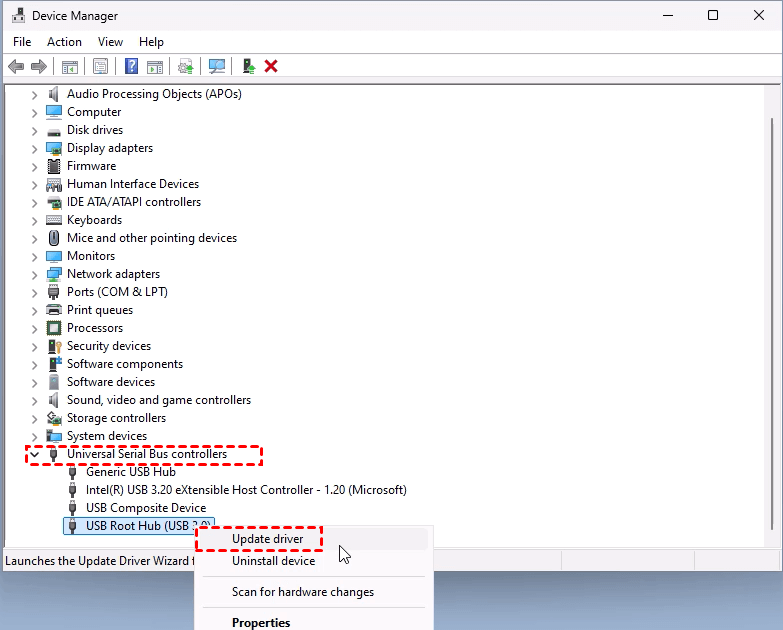Open the Help menu
Screen dimensions: 783x630
[151, 42]
